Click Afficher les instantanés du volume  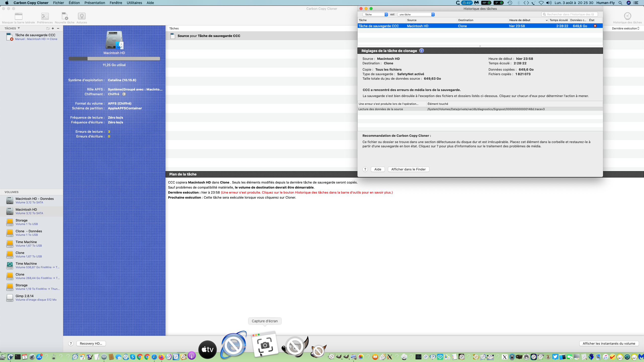[x=609, y=344]
